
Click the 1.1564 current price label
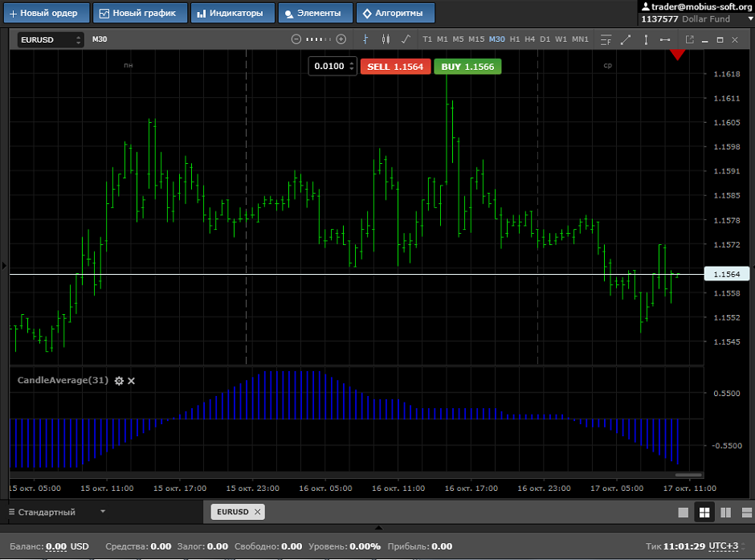point(727,274)
